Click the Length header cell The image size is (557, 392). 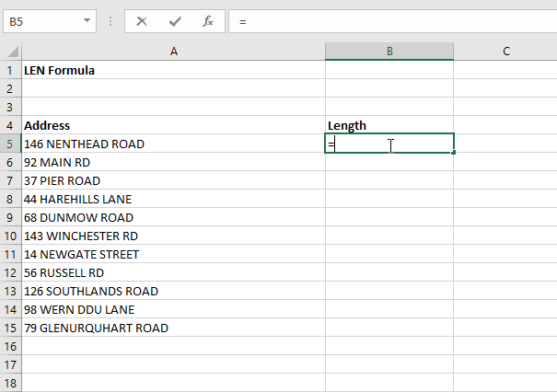pyautogui.click(x=389, y=125)
